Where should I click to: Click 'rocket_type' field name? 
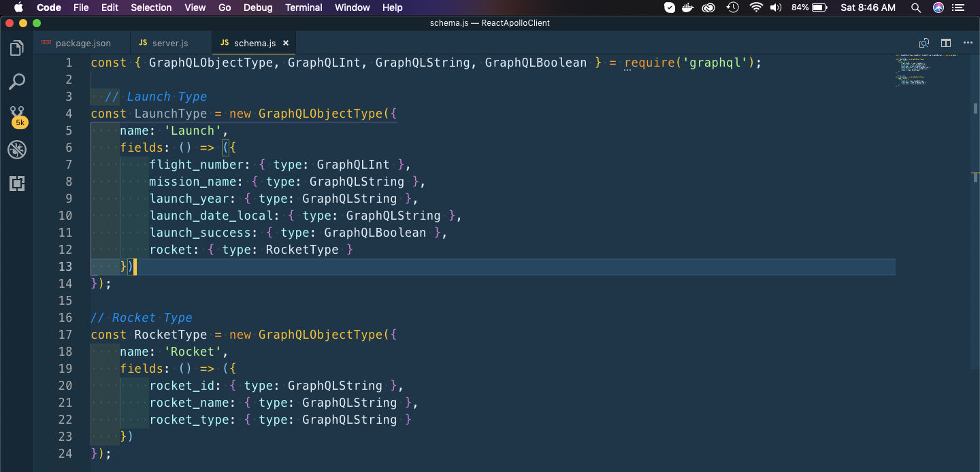(189, 420)
